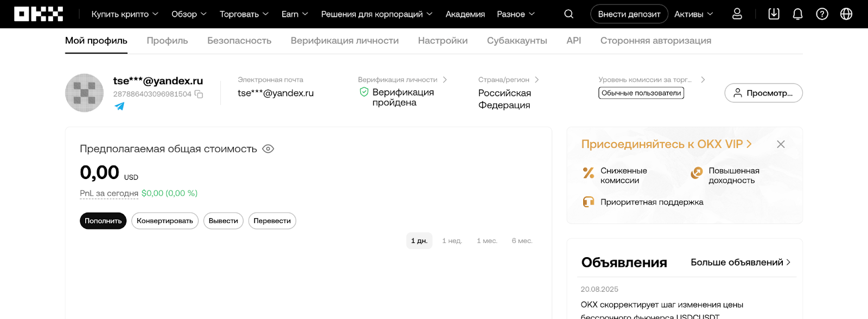Click the Внести депозит button
Image resolution: width=868 pixels, height=319 pixels.
[629, 14]
